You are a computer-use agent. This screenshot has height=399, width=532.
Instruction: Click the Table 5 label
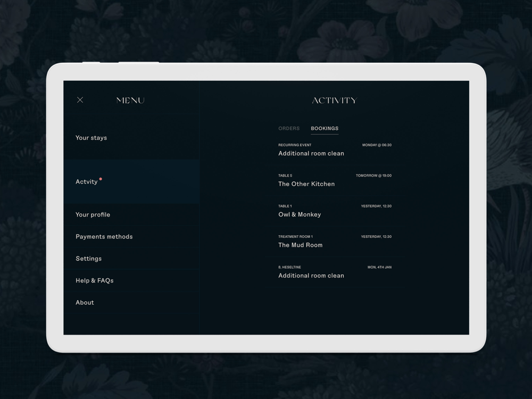[x=285, y=176]
